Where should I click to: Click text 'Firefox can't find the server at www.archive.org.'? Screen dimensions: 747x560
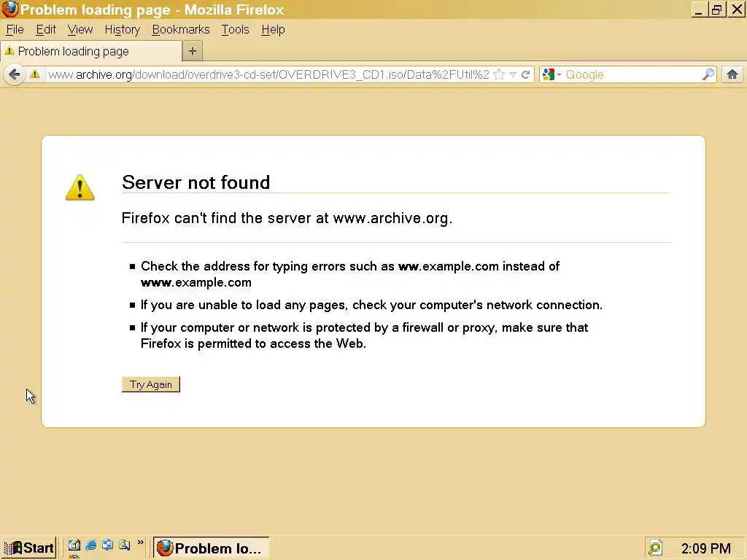pyautogui.click(x=287, y=218)
